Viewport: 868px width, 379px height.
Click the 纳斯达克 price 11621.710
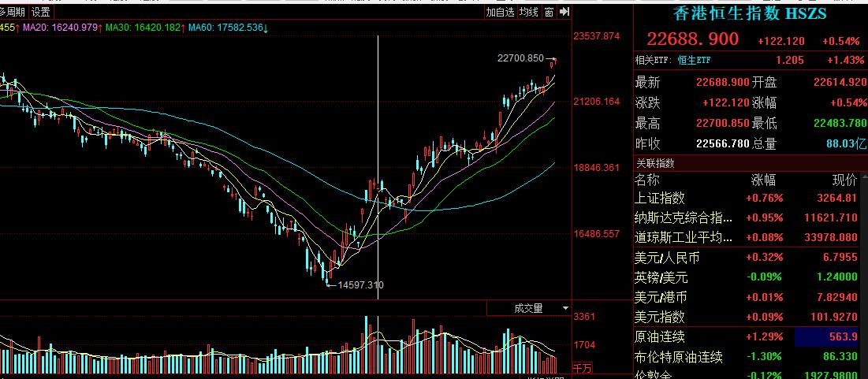coord(830,218)
